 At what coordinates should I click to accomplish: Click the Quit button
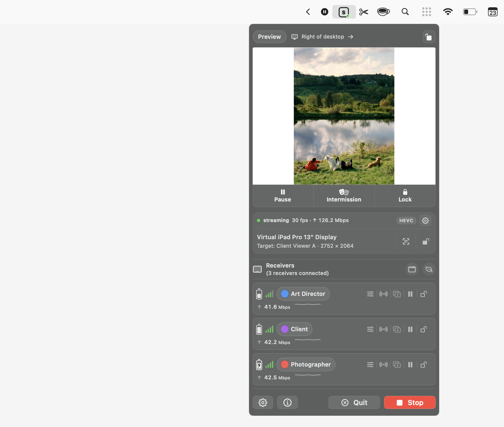point(354,403)
